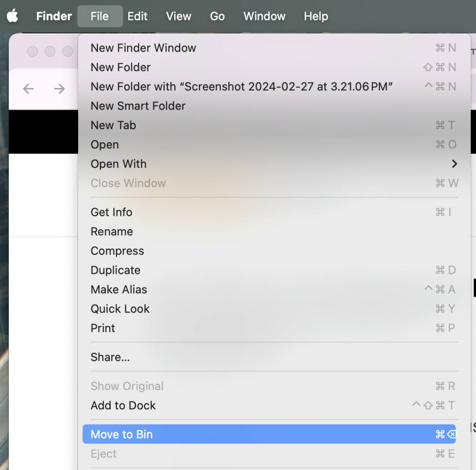Duplicate the selected file

coord(115,270)
